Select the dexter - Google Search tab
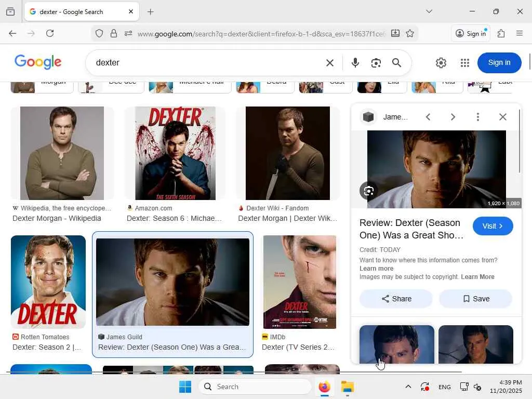The width and height of the screenshot is (532, 399). (x=82, y=11)
